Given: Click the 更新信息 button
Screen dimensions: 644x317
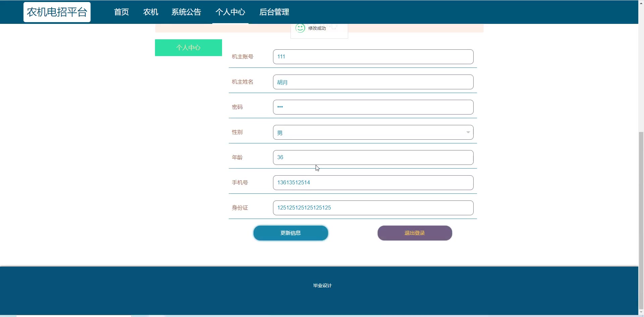Looking at the screenshot, I should click(291, 233).
